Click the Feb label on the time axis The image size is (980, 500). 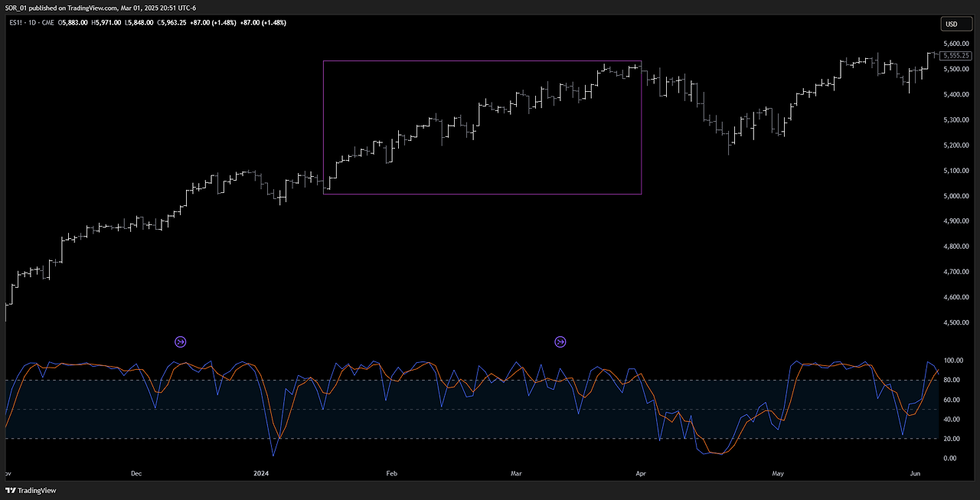pos(391,473)
